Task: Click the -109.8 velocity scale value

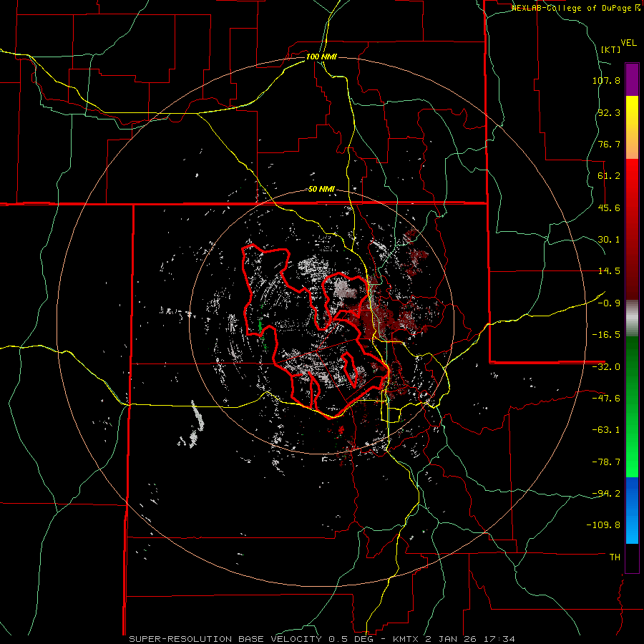Action: point(603,525)
